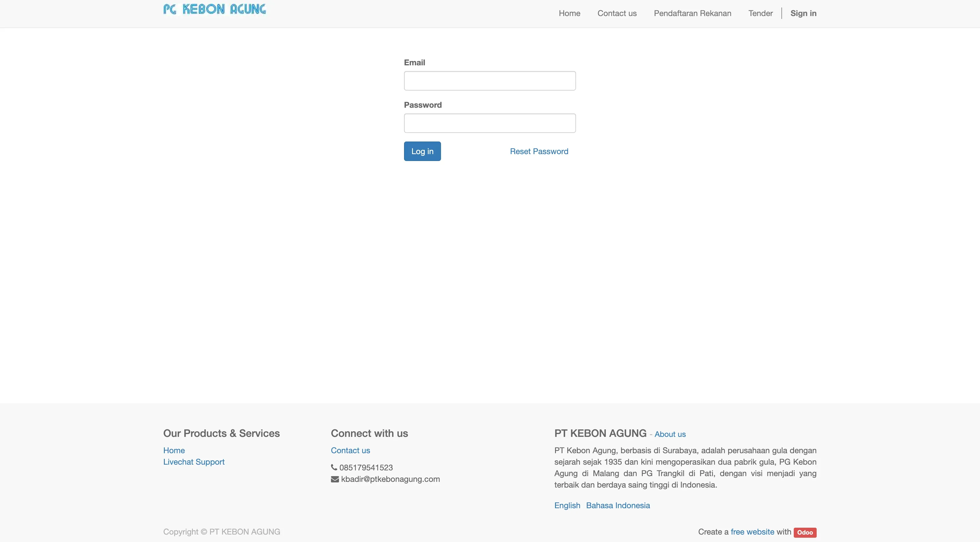This screenshot has width=980, height=542.
Task: Open the Reset Password link
Action: 539,151
